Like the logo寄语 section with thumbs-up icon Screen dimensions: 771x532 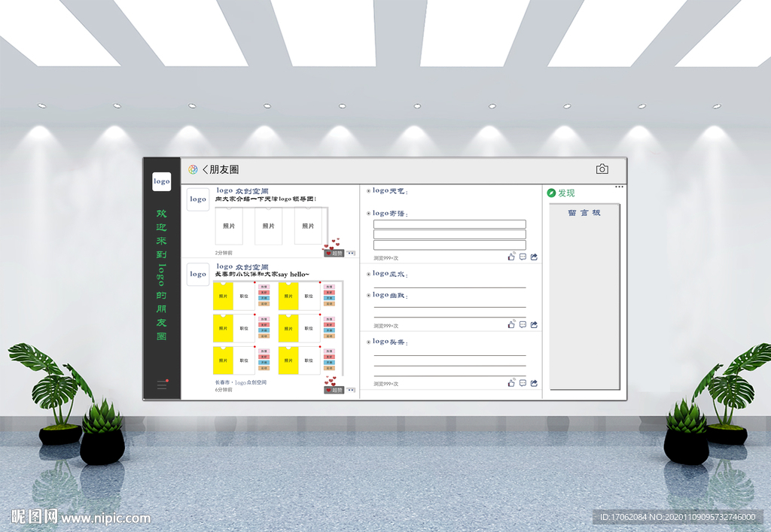511,257
